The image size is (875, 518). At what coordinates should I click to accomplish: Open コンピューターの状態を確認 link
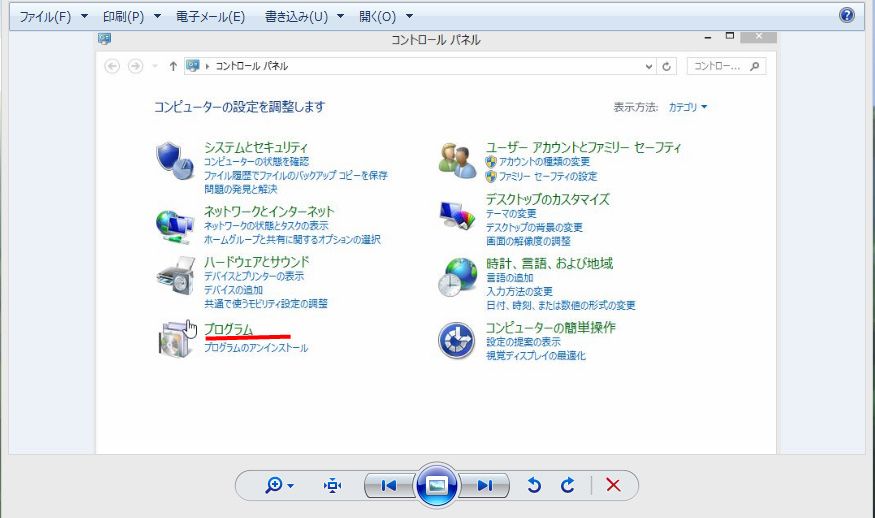pyautogui.click(x=256, y=162)
